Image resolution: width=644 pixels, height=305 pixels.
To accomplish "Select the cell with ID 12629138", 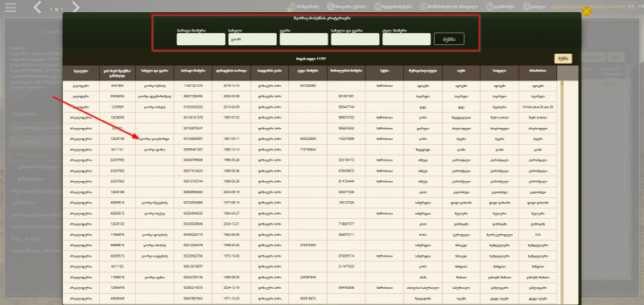I will (117, 139).
